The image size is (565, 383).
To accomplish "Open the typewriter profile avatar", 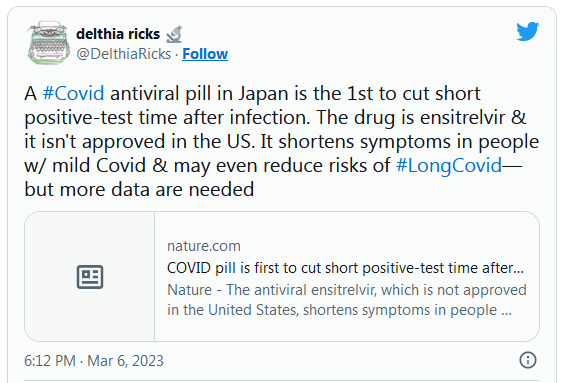I will pos(48,43).
